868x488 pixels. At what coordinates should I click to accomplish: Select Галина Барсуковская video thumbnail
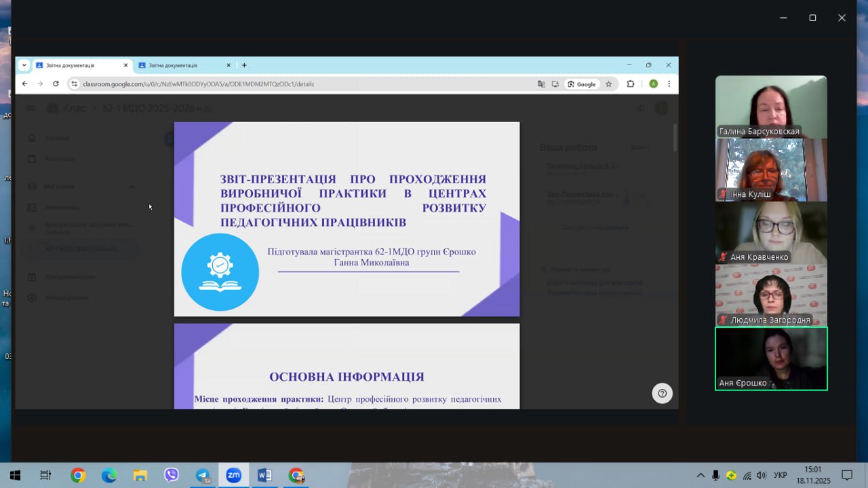[x=771, y=107]
